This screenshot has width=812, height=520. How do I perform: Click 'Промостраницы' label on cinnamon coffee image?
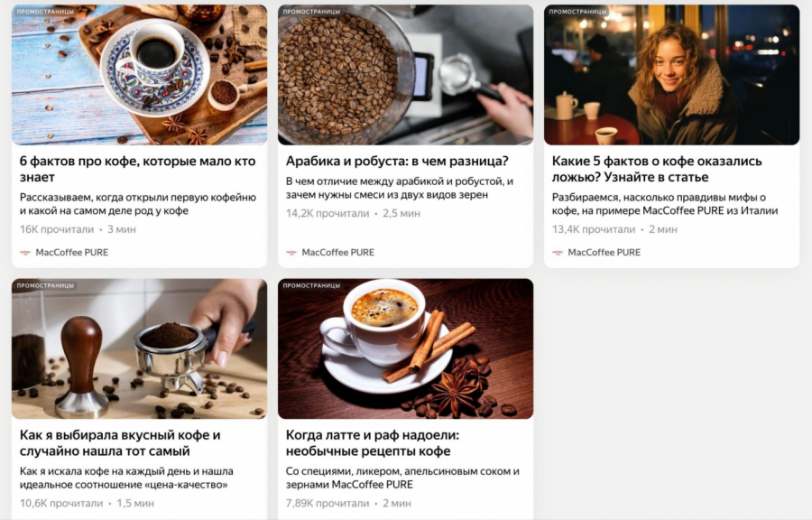[312, 285]
